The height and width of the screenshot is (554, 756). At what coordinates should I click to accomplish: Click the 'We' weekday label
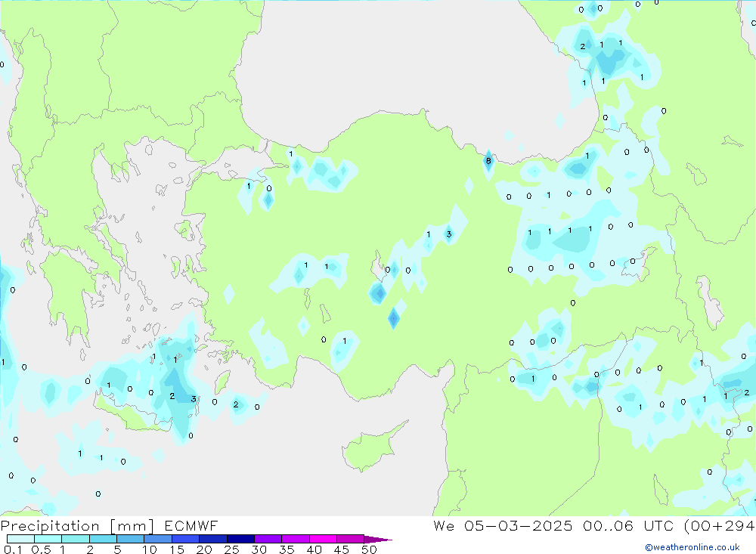[444, 526]
